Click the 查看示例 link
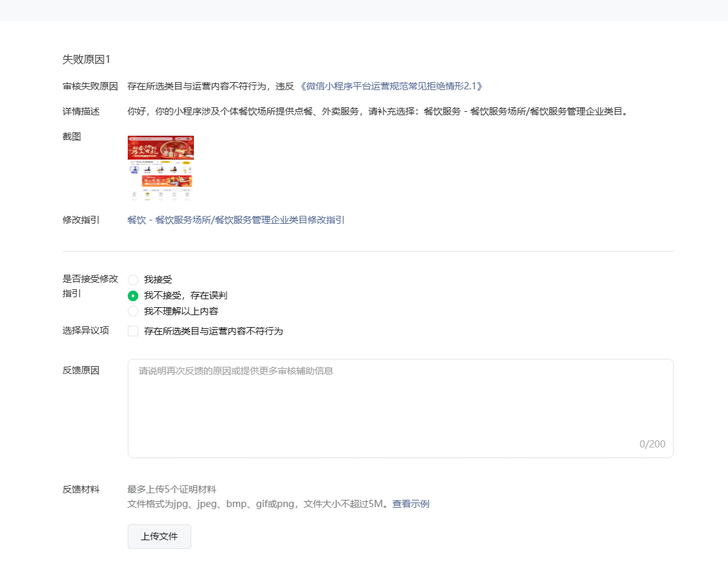This screenshot has width=728, height=570. (x=410, y=504)
